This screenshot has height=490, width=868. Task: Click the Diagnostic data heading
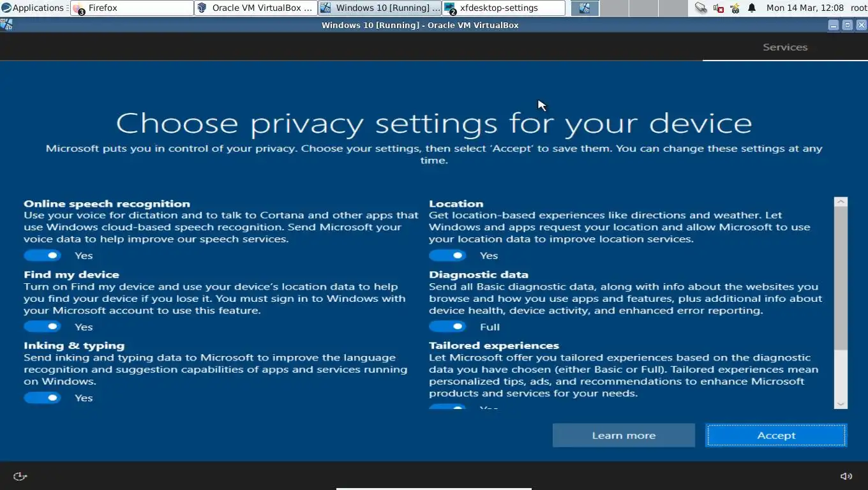tap(479, 274)
